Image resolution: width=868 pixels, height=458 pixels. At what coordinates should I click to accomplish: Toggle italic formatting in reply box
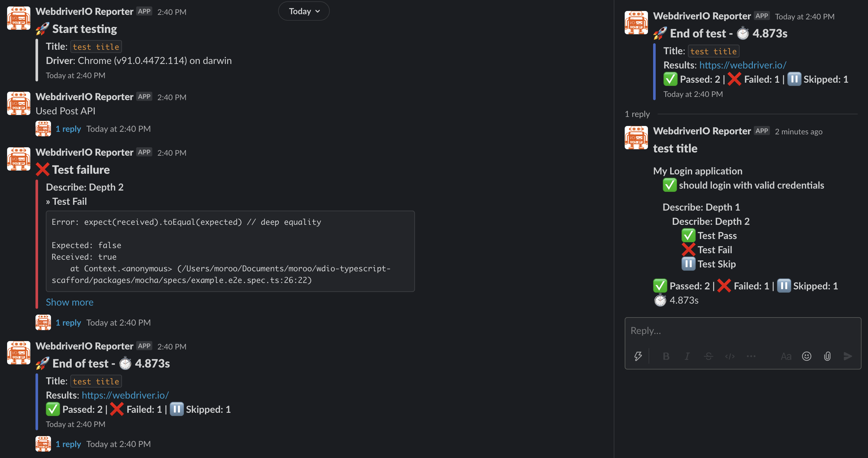(x=687, y=356)
